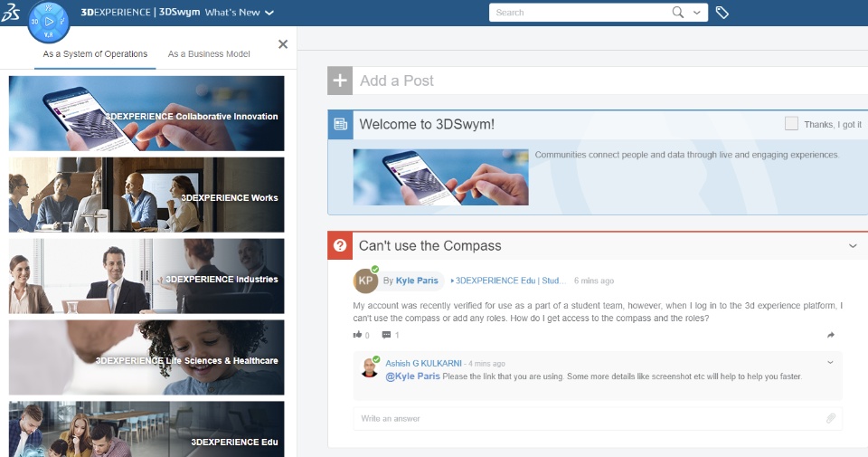
Task: Click Kyle Paris KP avatar
Action: coord(365,281)
